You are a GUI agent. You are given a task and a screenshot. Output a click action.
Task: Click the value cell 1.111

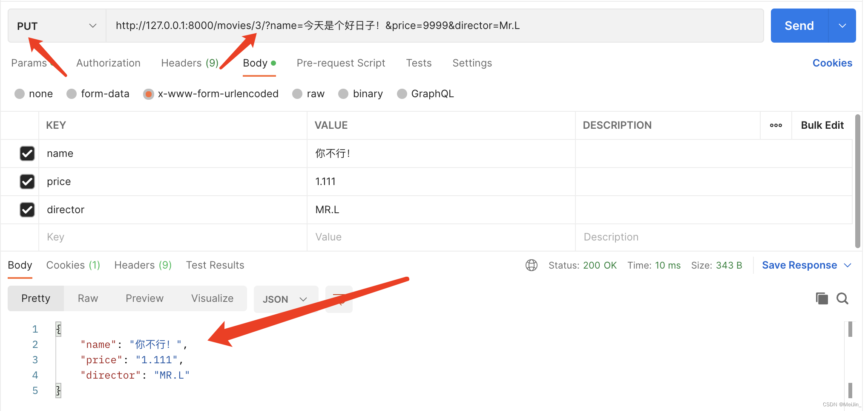[441, 182]
